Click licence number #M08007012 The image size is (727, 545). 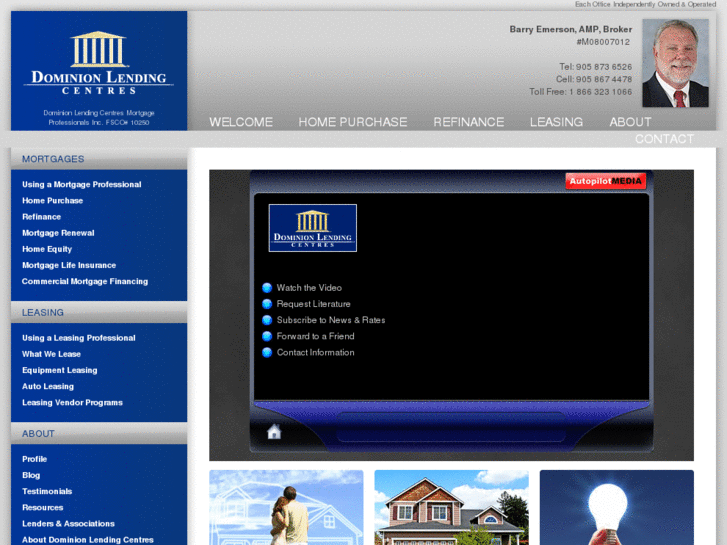[x=603, y=42]
